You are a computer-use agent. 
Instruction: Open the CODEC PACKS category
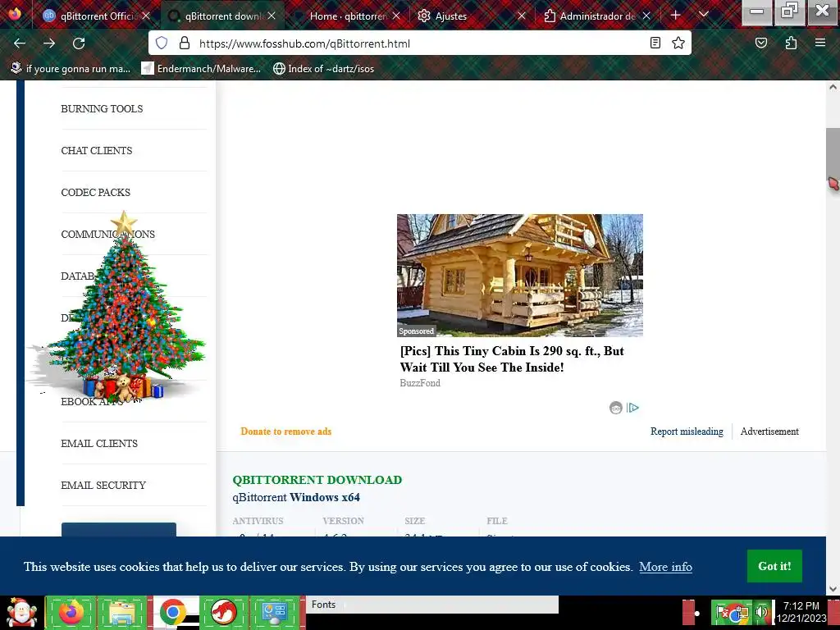[x=95, y=192]
